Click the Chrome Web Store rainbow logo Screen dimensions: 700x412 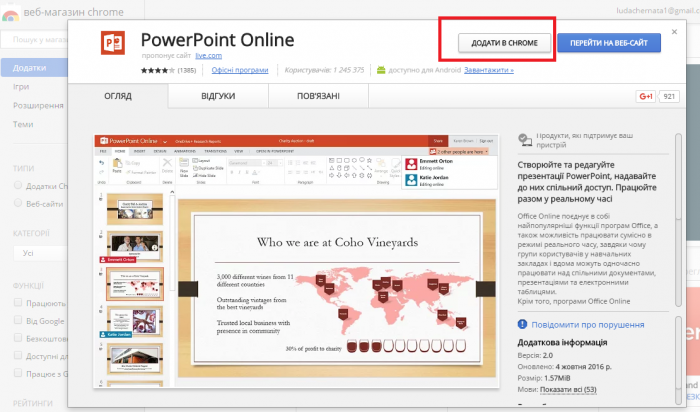click(x=11, y=10)
